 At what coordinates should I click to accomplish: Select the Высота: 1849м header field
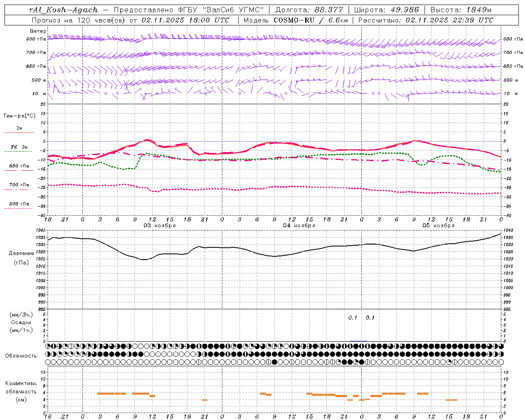click(x=461, y=10)
